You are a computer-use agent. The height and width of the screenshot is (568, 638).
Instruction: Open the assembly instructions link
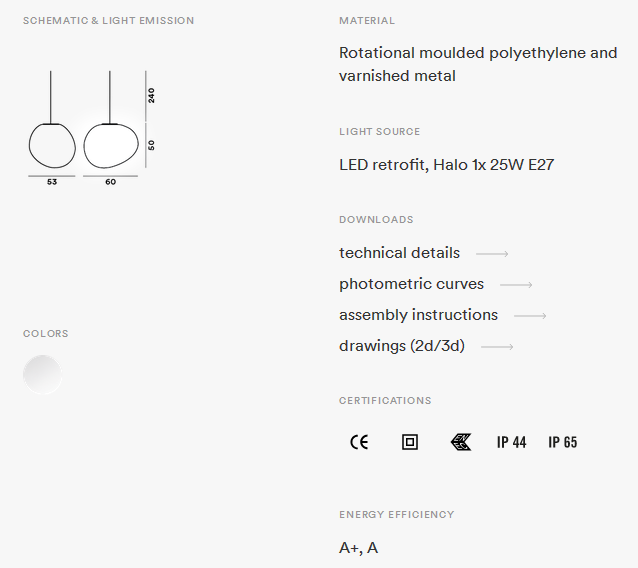pyautogui.click(x=418, y=315)
